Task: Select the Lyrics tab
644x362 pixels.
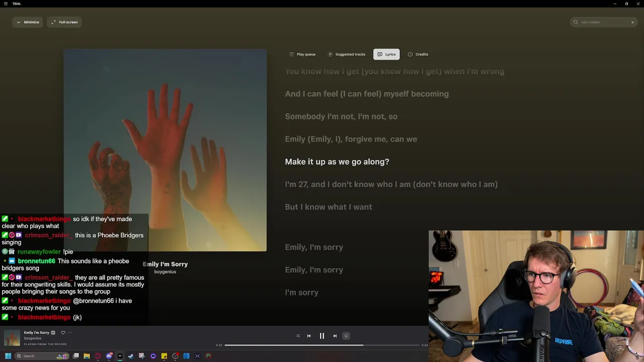Action: (386, 54)
